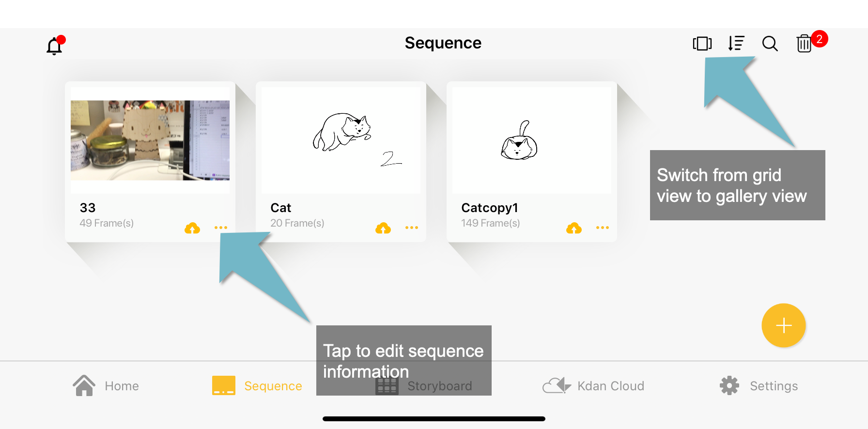Open more options for sequence 33
Image resolution: width=868 pixels, height=429 pixels.
click(x=221, y=228)
